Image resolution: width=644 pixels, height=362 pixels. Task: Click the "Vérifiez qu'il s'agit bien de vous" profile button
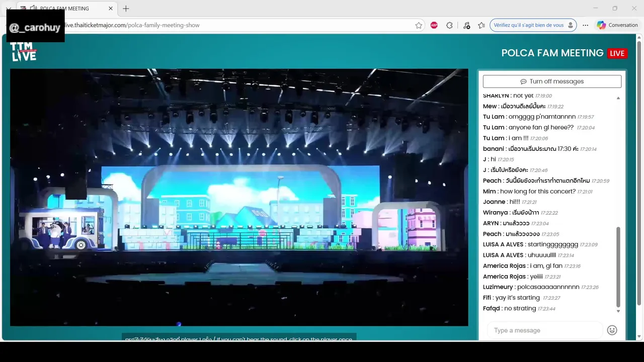click(533, 25)
